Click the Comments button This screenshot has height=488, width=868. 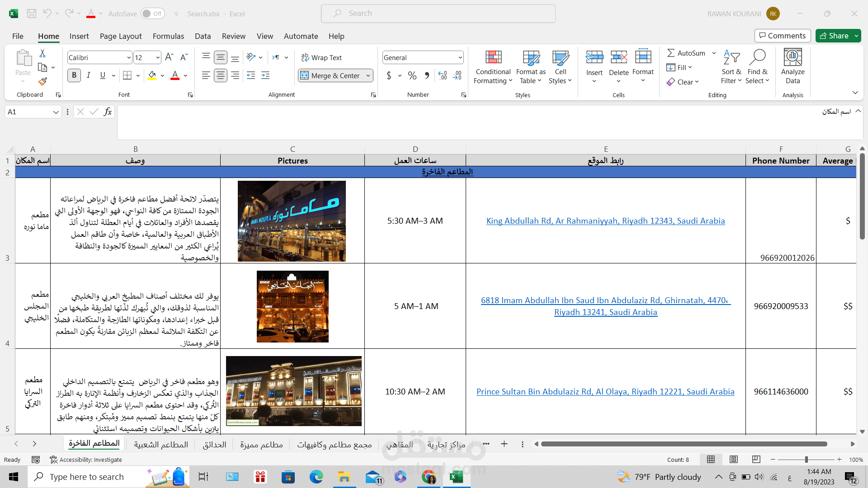pos(782,36)
